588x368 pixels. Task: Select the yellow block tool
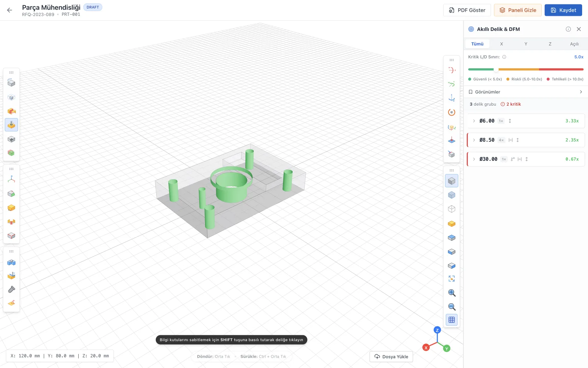(x=11, y=208)
